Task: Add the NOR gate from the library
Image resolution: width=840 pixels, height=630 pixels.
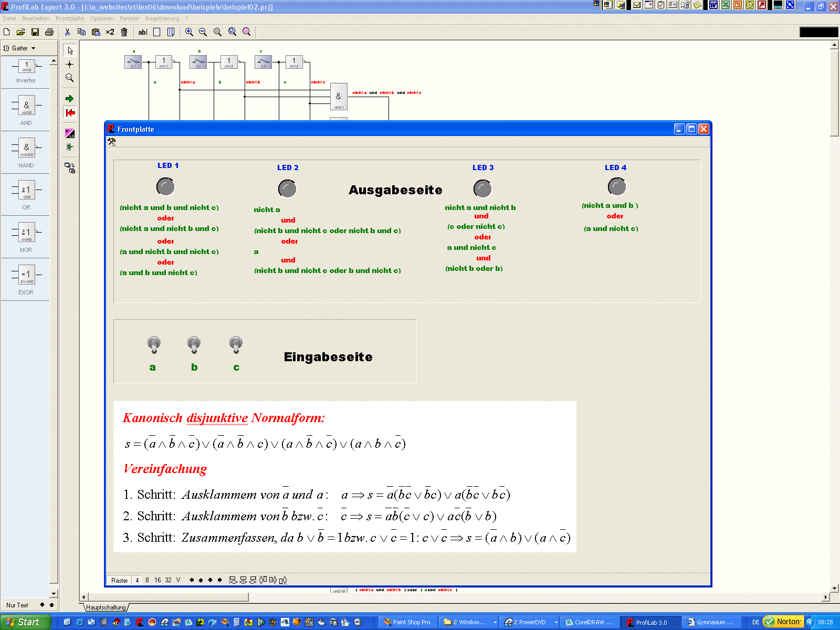Action: pyautogui.click(x=26, y=237)
